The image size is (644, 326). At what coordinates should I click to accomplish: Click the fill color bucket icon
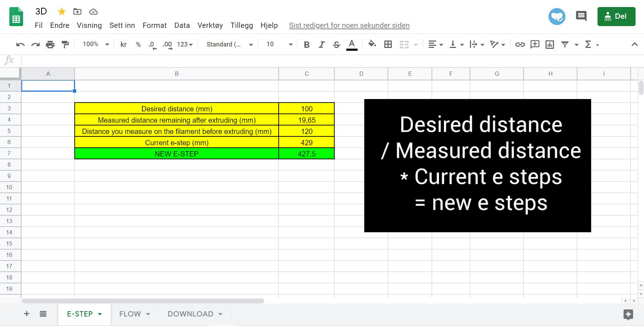(372, 44)
